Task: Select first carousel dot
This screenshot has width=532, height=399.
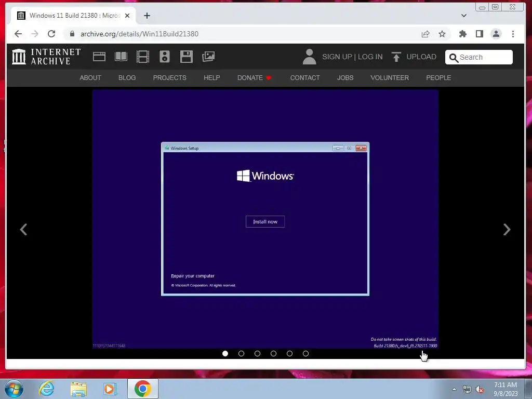Action: pyautogui.click(x=225, y=353)
